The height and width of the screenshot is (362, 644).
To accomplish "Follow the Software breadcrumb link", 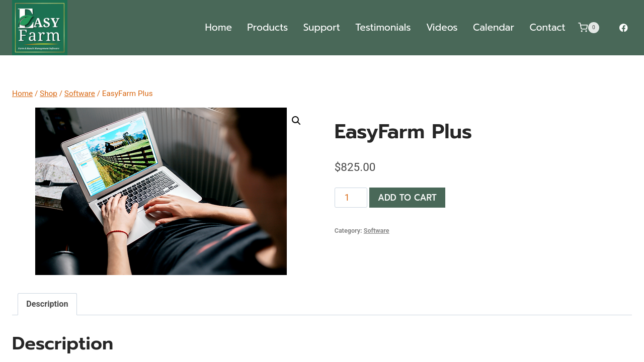I will 79,94.
